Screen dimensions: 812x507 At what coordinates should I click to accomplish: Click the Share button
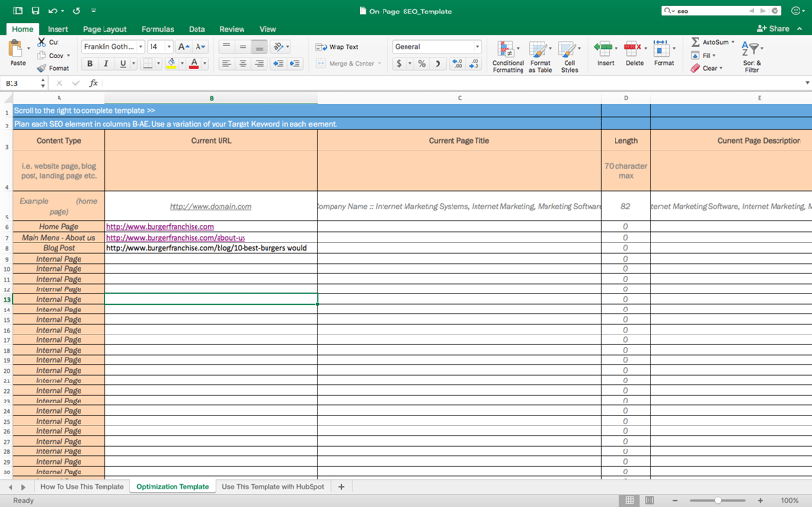coord(774,29)
